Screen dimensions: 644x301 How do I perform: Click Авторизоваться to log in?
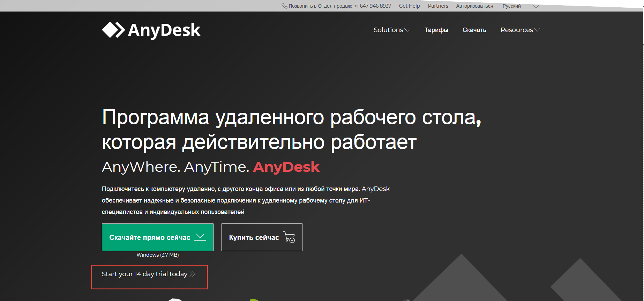pos(474,6)
